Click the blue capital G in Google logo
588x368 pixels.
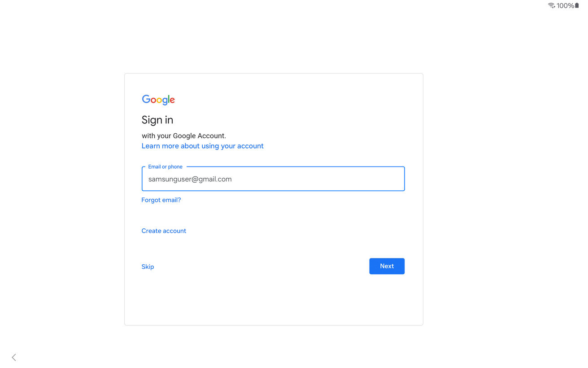[146, 99]
